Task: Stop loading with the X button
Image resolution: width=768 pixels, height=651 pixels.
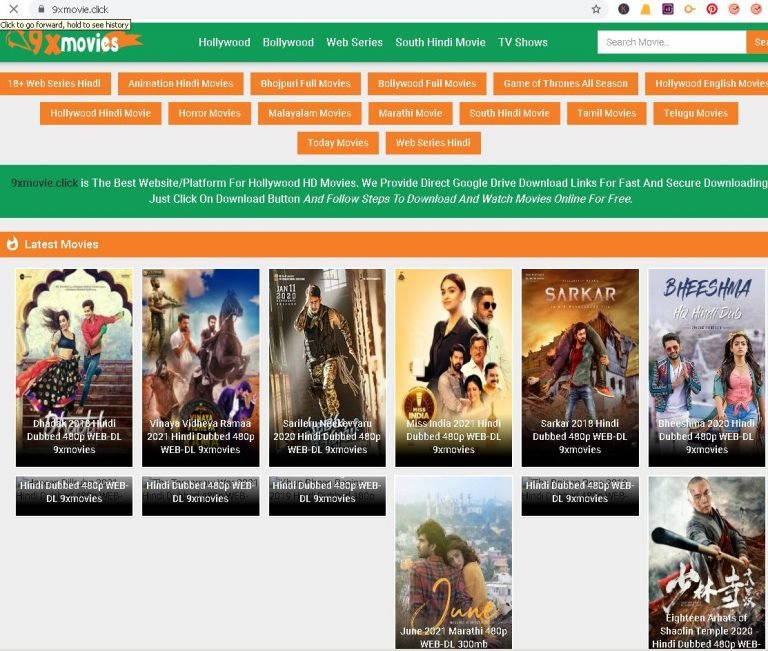Action: pos(14,8)
